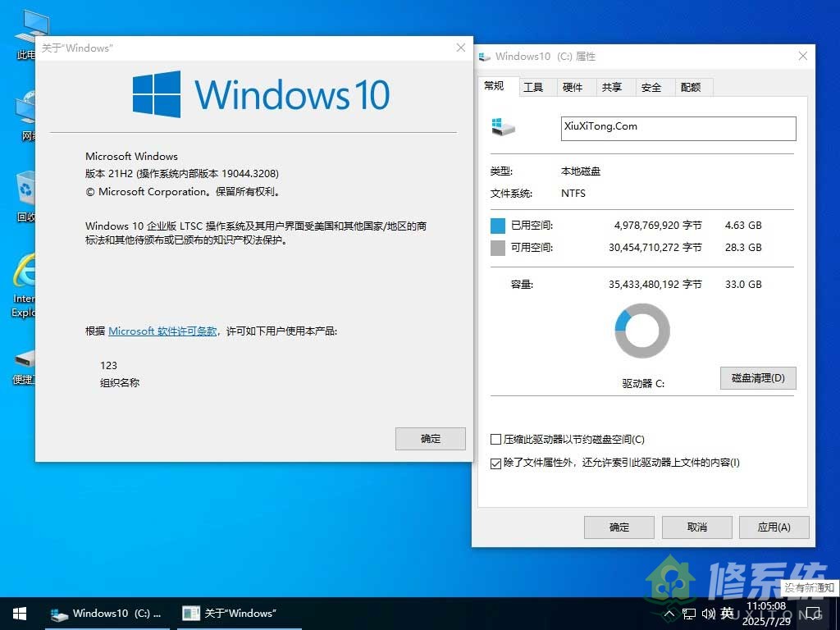This screenshot has height=630, width=840.
Task: Open the notification center icon
Action: [812, 613]
